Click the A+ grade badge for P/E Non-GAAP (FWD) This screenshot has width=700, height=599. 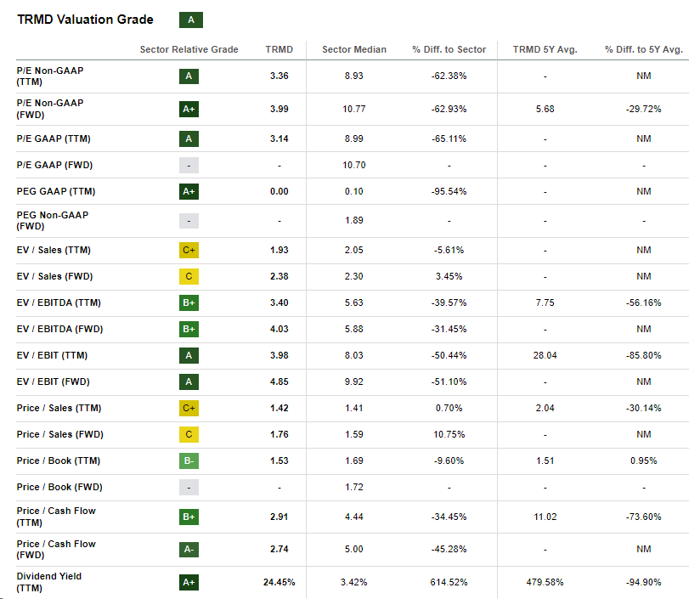189,109
